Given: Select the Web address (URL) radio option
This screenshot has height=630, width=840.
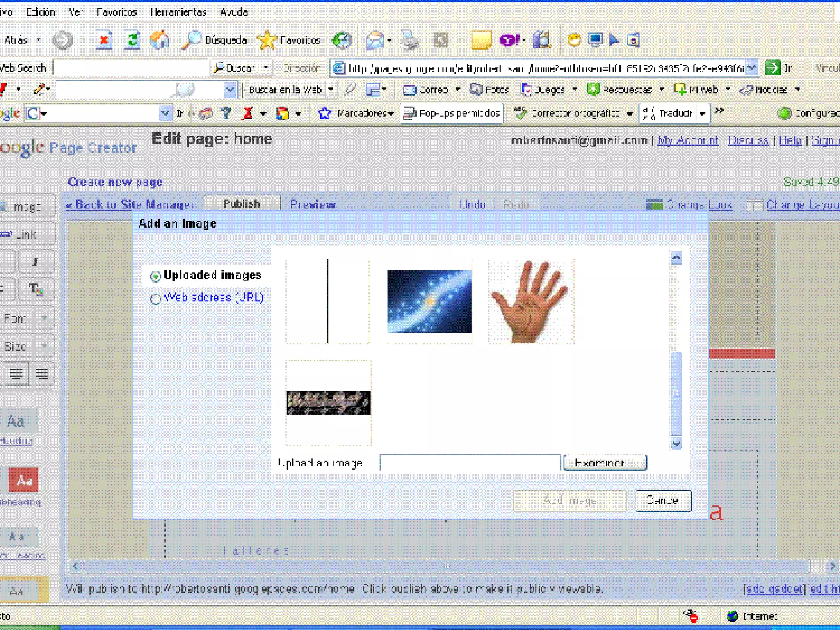Looking at the screenshot, I should [x=155, y=299].
